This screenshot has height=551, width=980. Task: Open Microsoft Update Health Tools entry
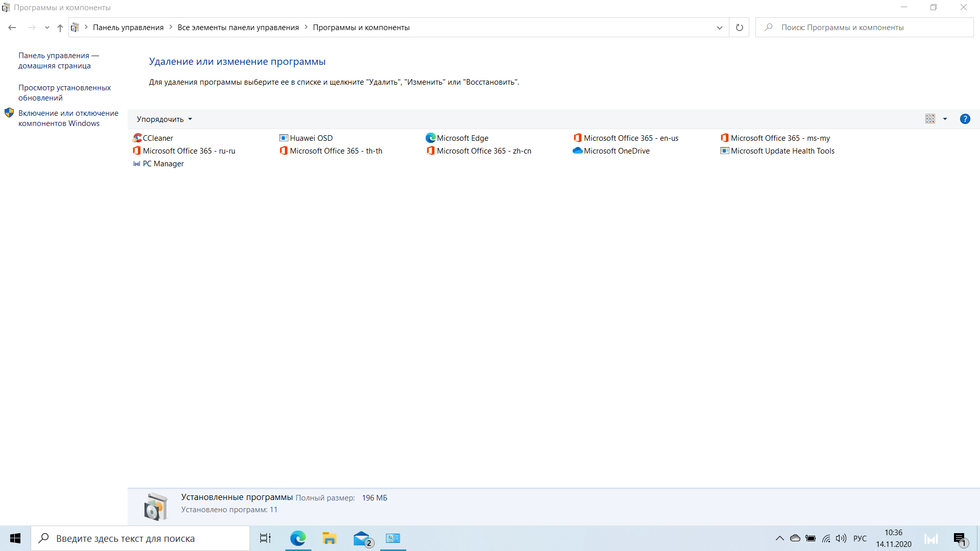tap(782, 150)
